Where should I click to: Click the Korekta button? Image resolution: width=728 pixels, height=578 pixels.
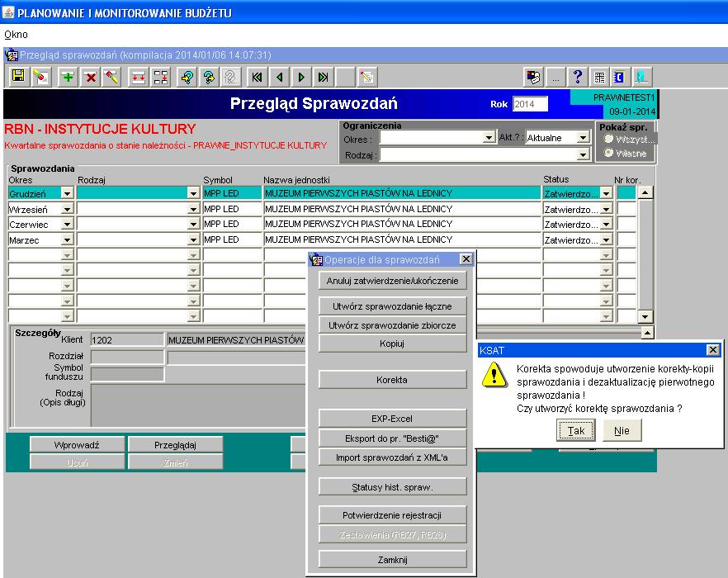(x=392, y=380)
